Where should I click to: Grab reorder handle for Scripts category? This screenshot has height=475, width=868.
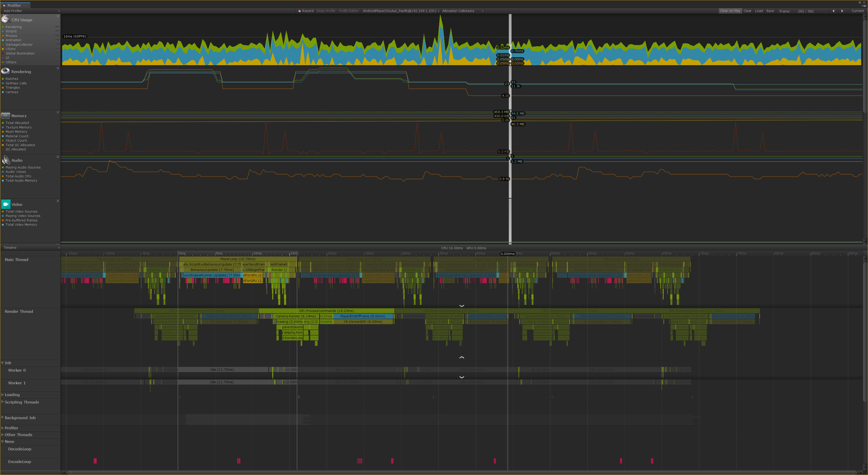pyautogui.click(x=57, y=31)
